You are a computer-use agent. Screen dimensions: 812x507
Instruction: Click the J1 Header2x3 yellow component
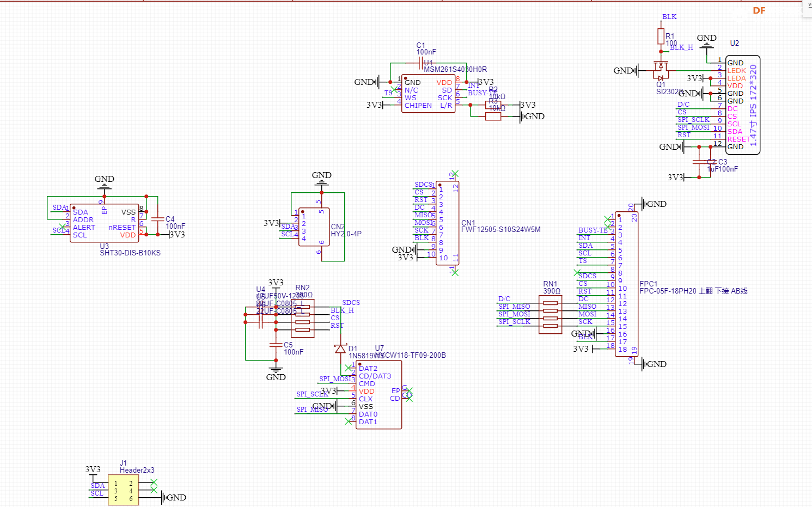(123, 490)
